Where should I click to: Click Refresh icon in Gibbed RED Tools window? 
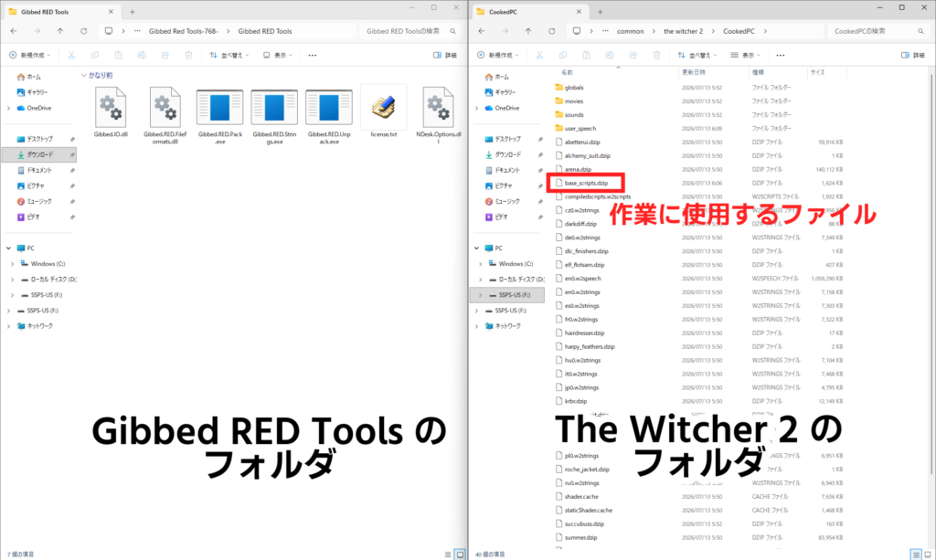(x=83, y=31)
